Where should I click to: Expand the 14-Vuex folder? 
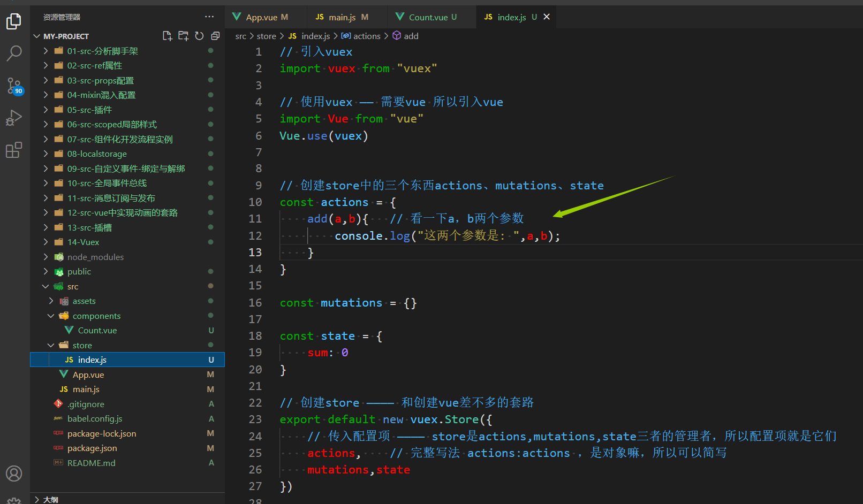[x=46, y=242]
